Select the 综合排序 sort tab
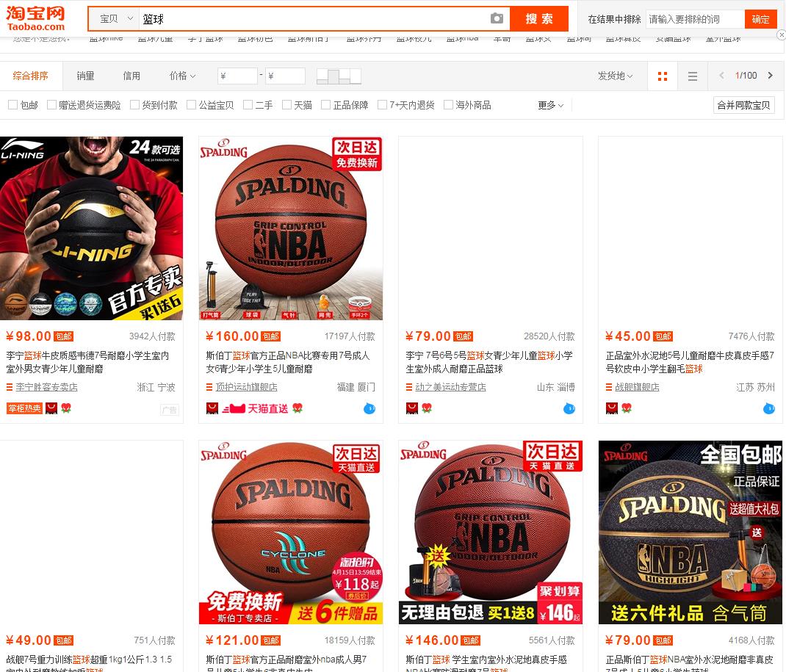This screenshot has height=672, width=786. [31, 76]
